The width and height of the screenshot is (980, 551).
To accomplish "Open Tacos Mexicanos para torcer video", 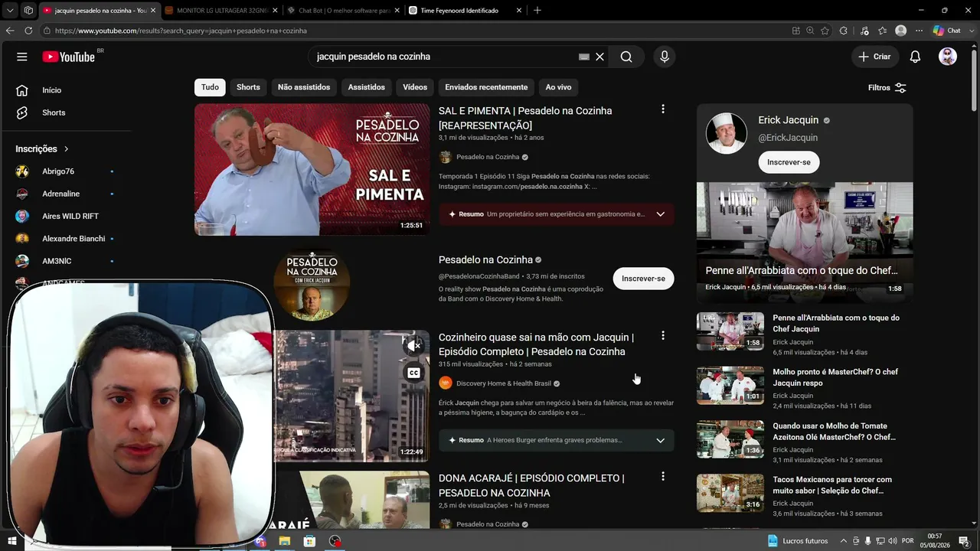I will click(832, 485).
